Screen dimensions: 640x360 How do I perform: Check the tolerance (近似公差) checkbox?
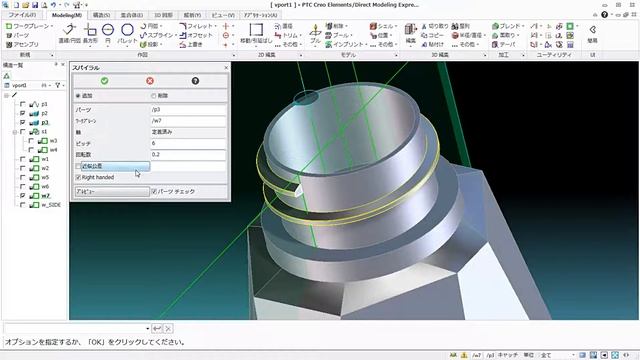(x=78, y=166)
